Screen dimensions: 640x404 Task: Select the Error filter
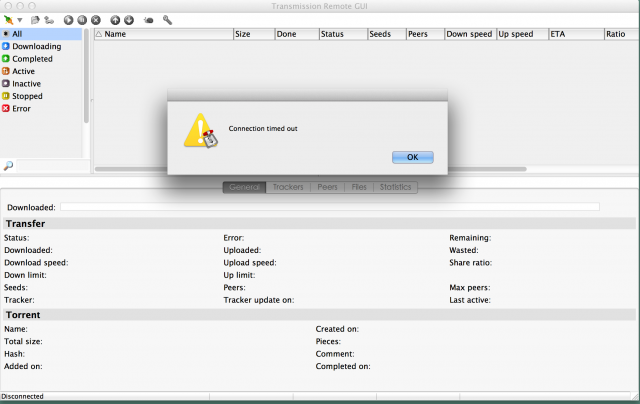[41, 109]
